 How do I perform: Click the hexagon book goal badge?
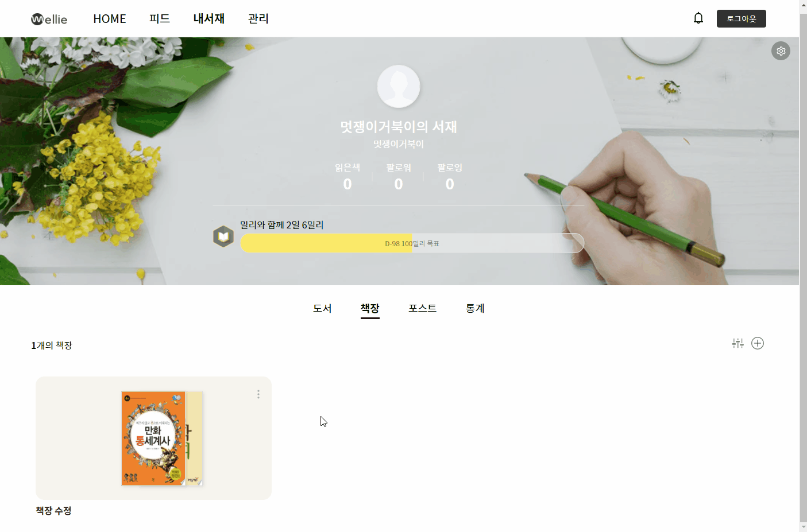(x=223, y=236)
